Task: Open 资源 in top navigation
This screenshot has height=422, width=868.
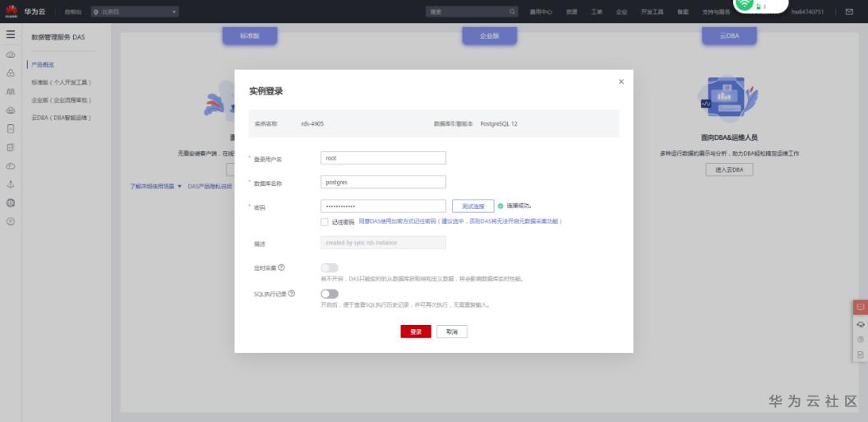Action: [572, 12]
